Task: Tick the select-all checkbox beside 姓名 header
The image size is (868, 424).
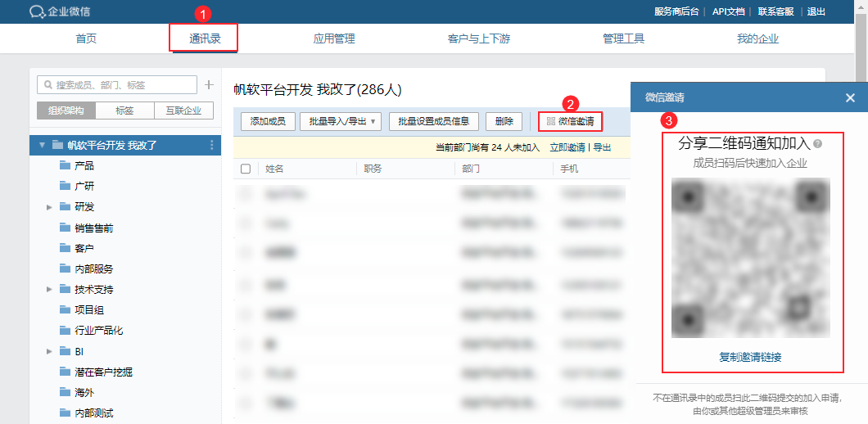Action: 246,169
